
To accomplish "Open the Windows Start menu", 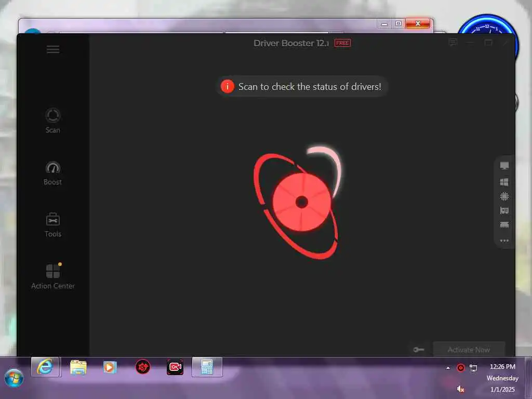I will [x=14, y=378].
